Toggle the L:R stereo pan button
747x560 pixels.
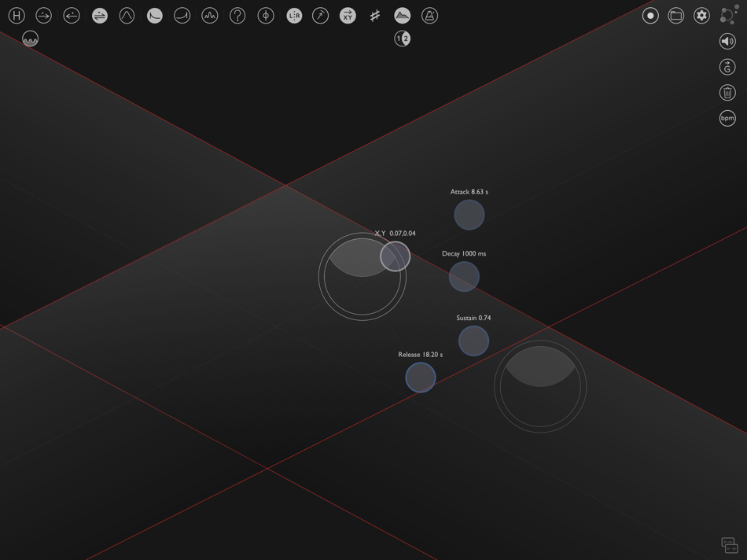pyautogui.click(x=294, y=16)
